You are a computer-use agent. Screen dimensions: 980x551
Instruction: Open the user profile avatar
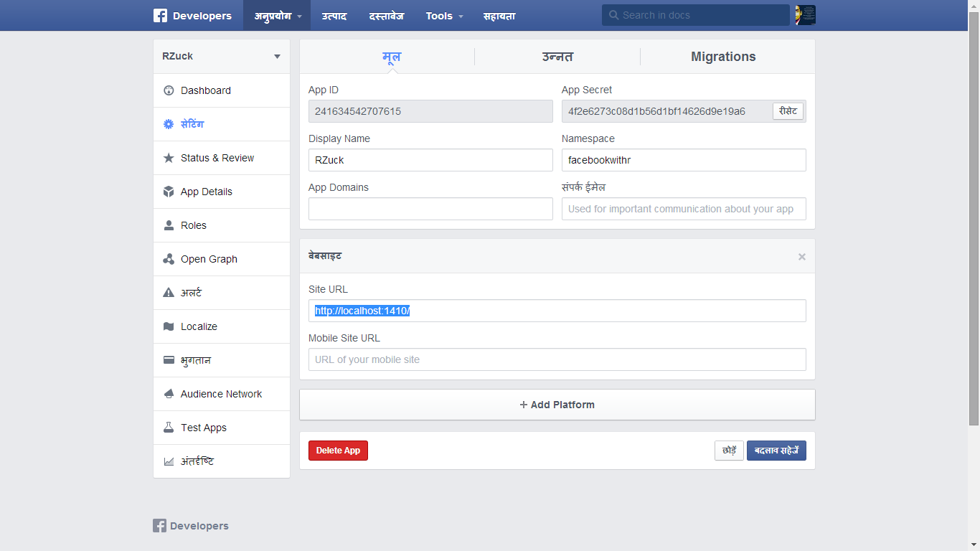pyautogui.click(x=805, y=15)
